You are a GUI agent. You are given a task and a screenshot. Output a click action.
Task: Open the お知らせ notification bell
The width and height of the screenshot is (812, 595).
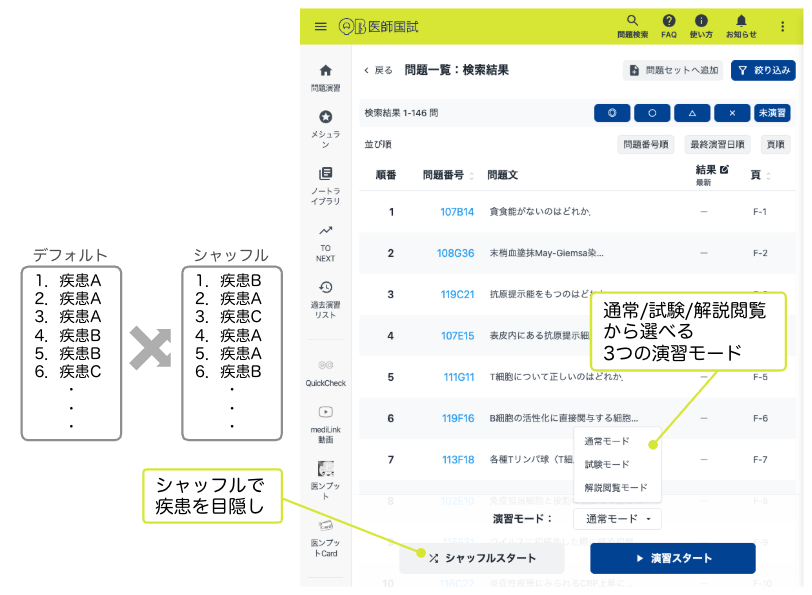click(741, 21)
